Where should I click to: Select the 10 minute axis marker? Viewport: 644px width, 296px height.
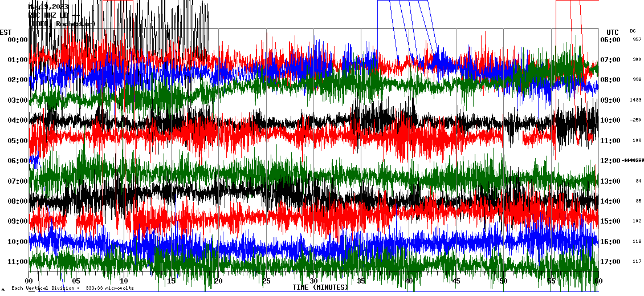click(124, 281)
